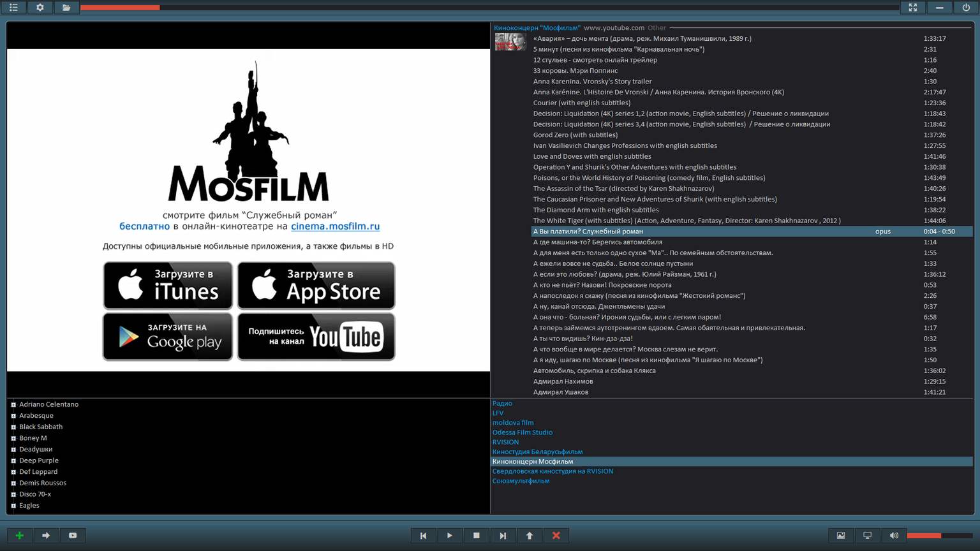Click the YouTube icon in the bottom toolbar
The image size is (980, 551).
pos(73,536)
